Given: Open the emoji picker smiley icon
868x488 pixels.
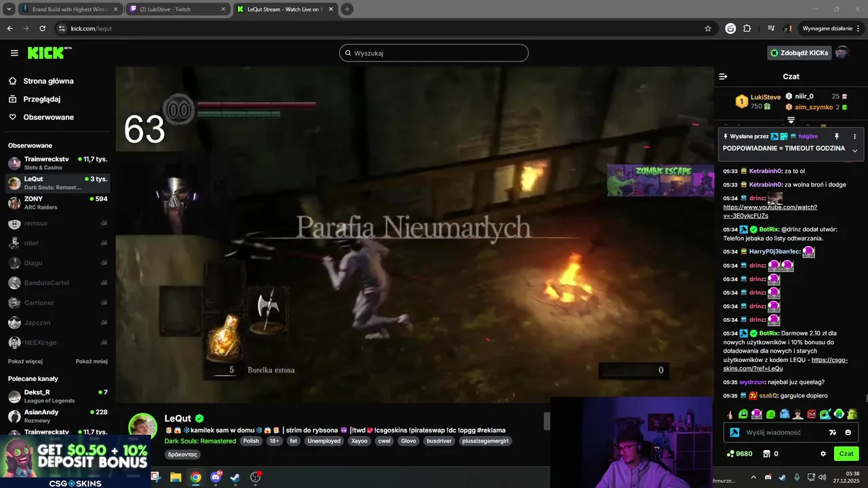Looking at the screenshot, I should [848, 432].
